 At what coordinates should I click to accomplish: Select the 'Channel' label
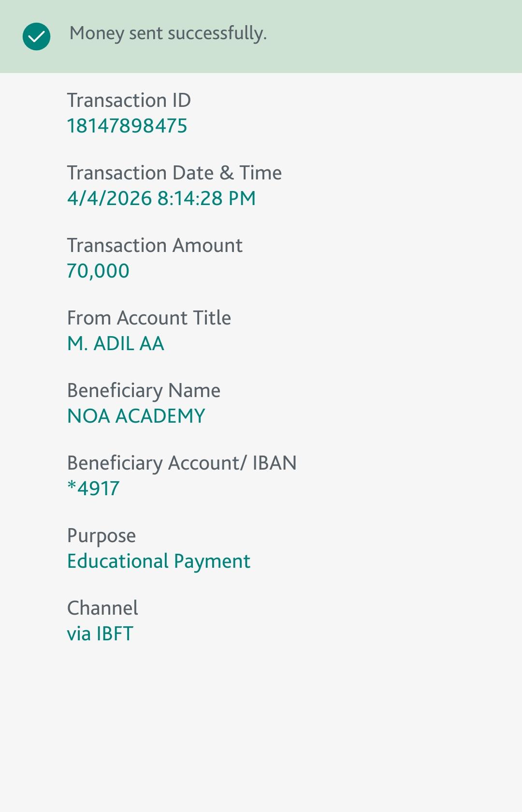pos(102,608)
